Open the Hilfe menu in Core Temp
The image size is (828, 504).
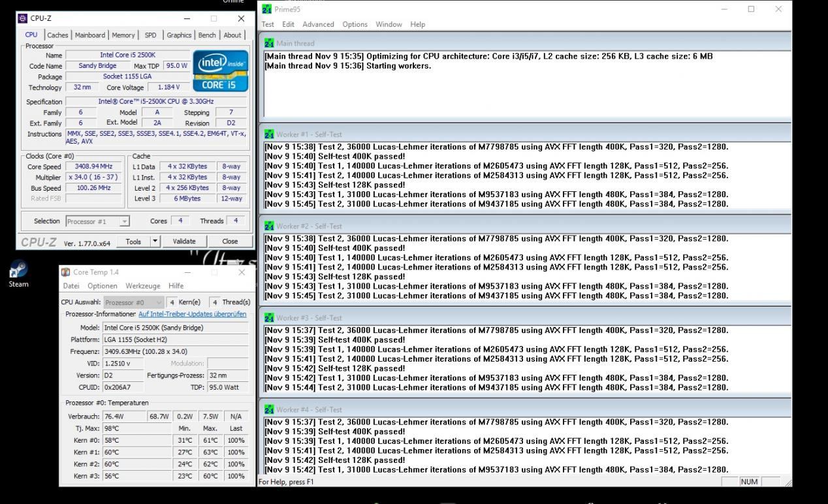(176, 286)
